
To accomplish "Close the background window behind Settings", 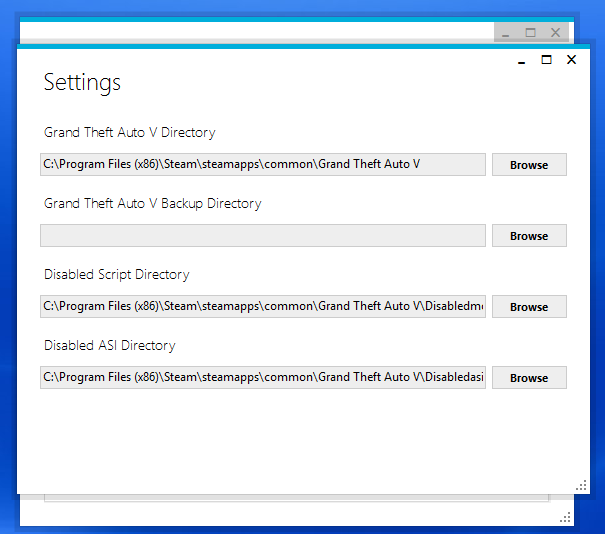I will [556, 33].
